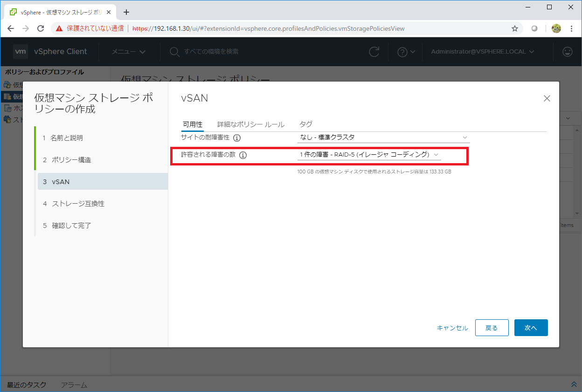Select wizard step 3 vSAN

point(103,182)
